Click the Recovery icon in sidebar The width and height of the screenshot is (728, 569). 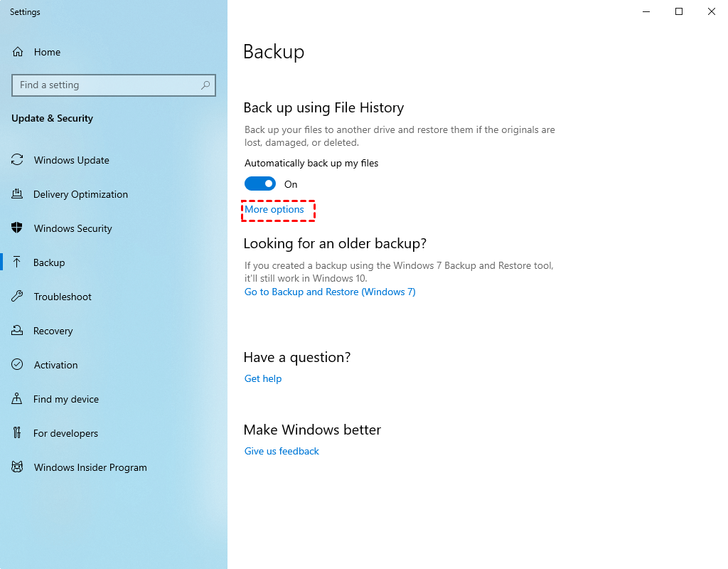(x=18, y=331)
